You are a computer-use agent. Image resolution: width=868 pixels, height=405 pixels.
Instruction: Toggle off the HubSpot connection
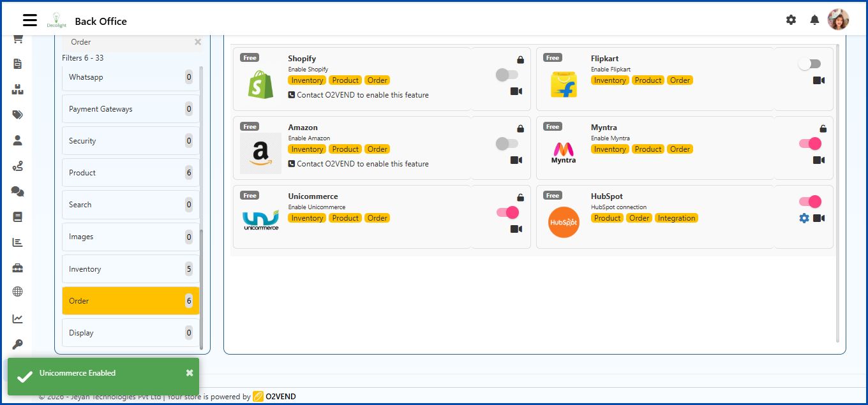click(810, 201)
